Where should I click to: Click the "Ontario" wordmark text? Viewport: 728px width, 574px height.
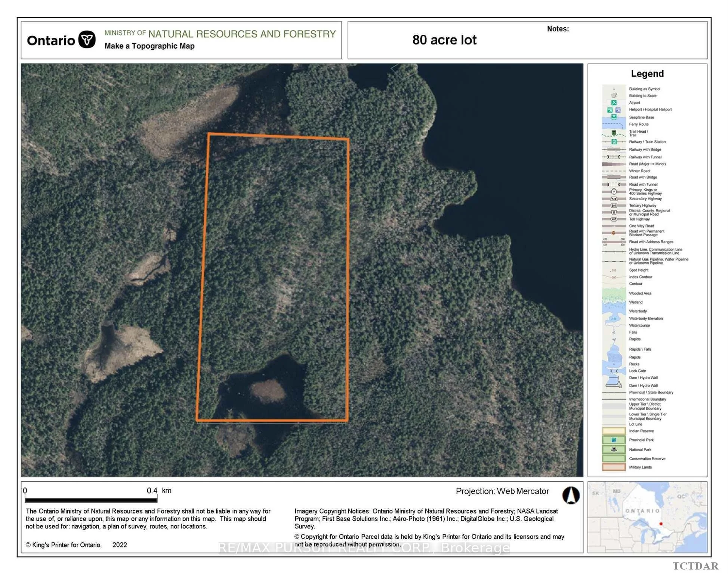click(x=51, y=40)
